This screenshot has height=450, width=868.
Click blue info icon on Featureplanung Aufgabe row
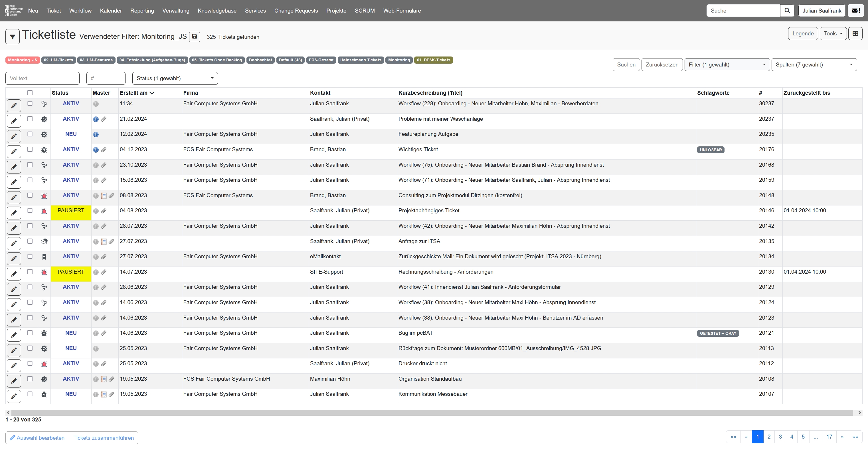pos(96,134)
